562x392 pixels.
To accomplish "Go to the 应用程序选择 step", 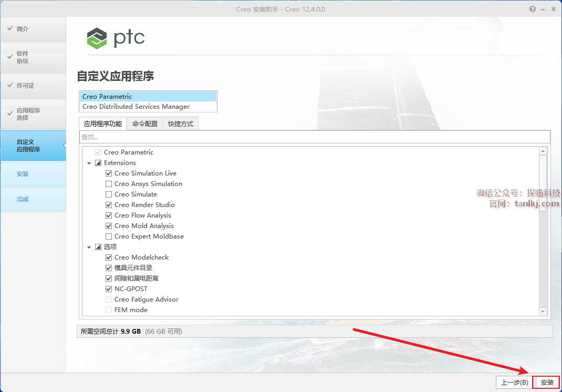I will (33, 114).
